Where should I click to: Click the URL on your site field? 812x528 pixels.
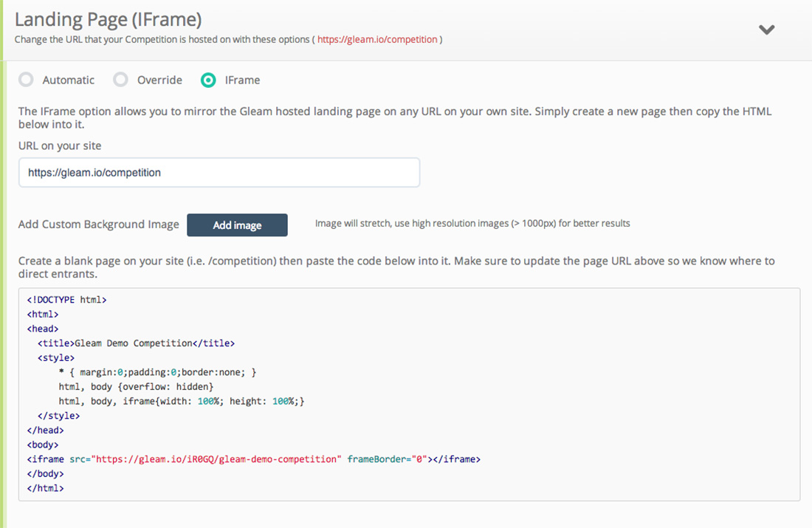pyautogui.click(x=219, y=173)
